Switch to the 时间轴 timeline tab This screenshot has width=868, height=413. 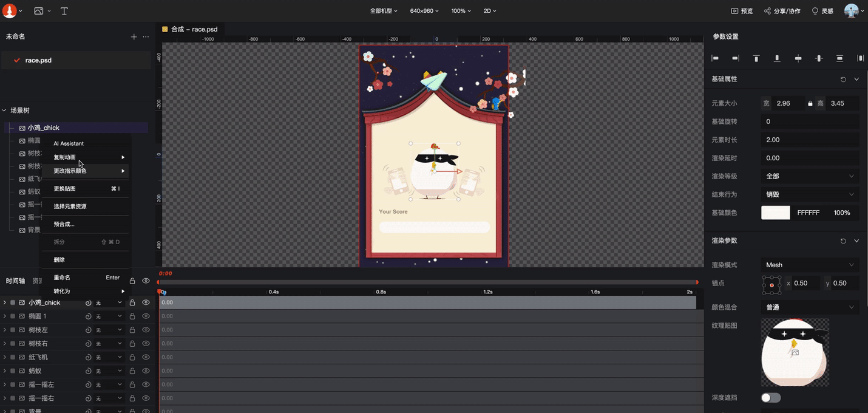(x=15, y=281)
